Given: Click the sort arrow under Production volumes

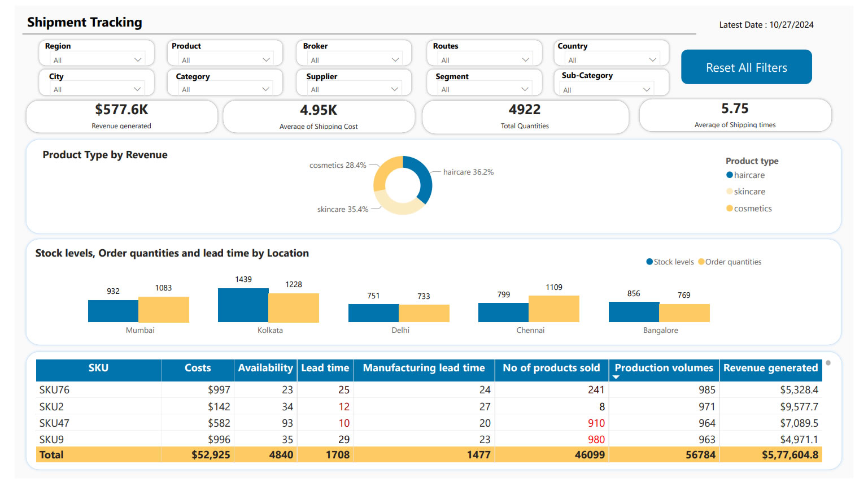Looking at the screenshot, I should point(616,377).
